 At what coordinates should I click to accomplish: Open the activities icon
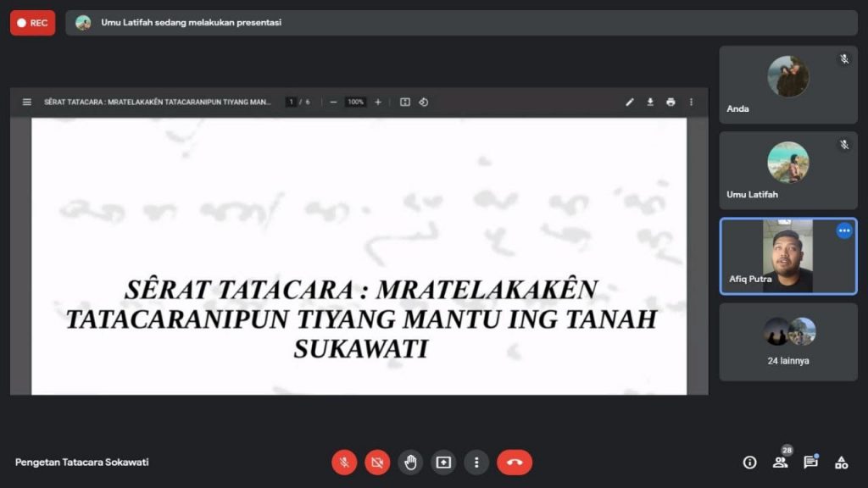842,463
